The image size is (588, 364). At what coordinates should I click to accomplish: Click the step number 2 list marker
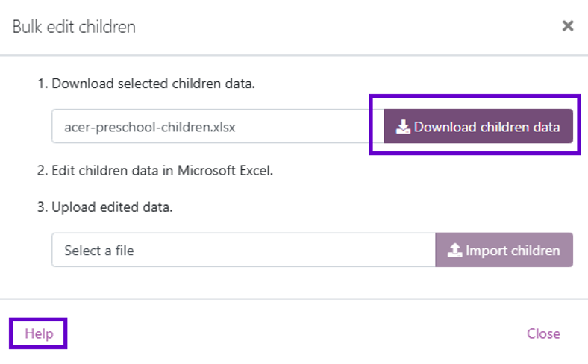point(43,170)
